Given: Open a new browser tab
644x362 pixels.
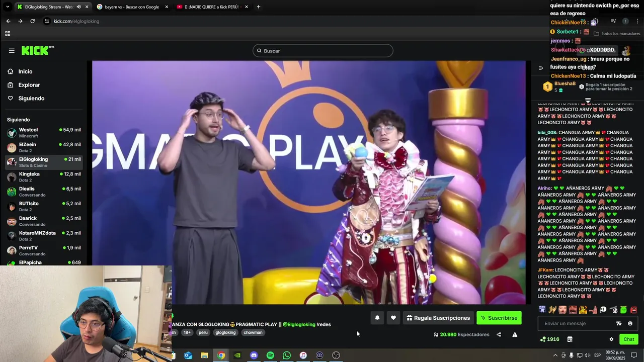Looking at the screenshot, I should pyautogui.click(x=259, y=7).
